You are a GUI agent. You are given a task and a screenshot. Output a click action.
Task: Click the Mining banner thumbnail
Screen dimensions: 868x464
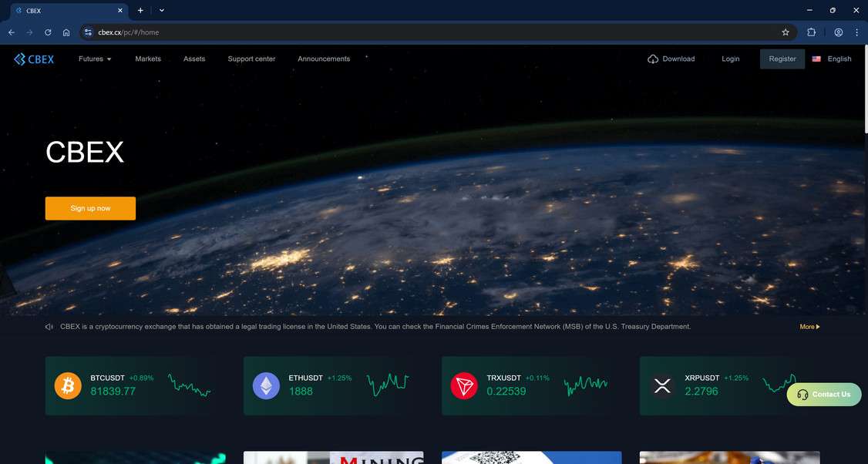click(x=333, y=457)
